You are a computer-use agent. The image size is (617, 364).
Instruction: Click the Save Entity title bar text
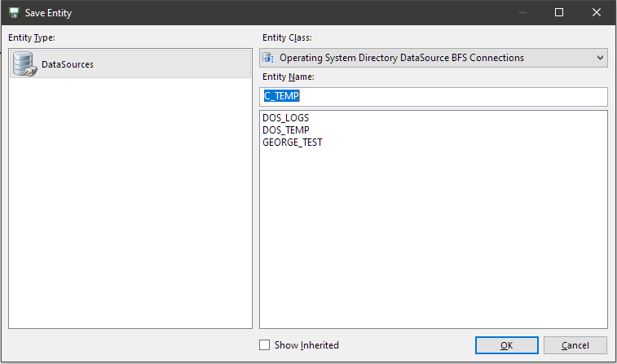(48, 13)
